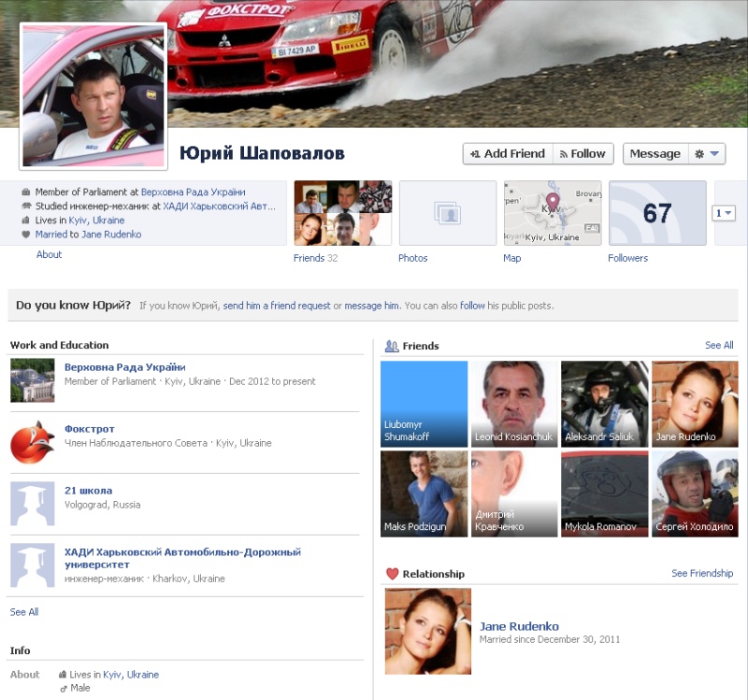Click the Friends section people icon

pyautogui.click(x=392, y=346)
